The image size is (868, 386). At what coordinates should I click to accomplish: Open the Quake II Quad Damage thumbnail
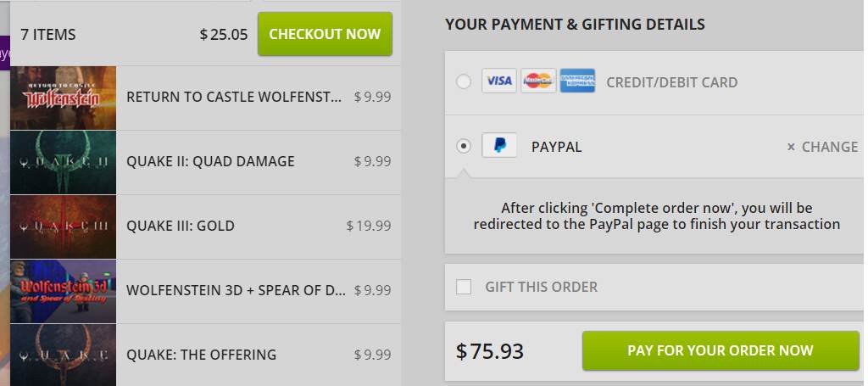(63, 162)
